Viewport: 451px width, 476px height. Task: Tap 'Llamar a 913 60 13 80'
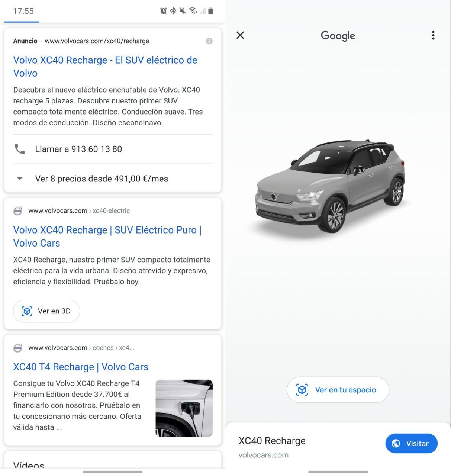[78, 149]
